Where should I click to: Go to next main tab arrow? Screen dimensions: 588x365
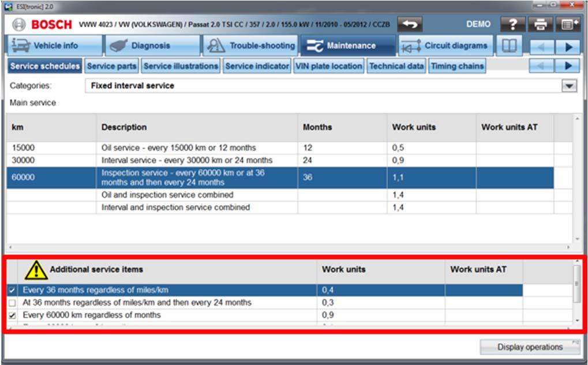[568, 47]
